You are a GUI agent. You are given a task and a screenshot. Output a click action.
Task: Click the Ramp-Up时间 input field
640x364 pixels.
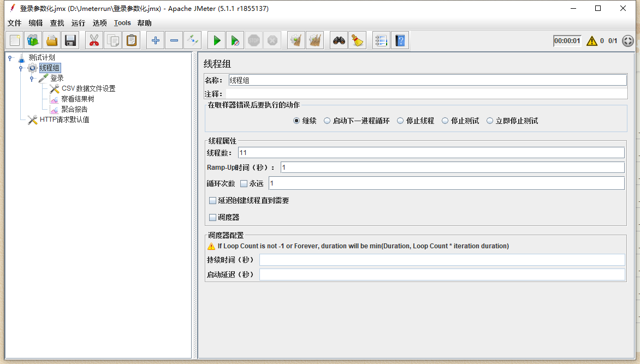pos(452,168)
